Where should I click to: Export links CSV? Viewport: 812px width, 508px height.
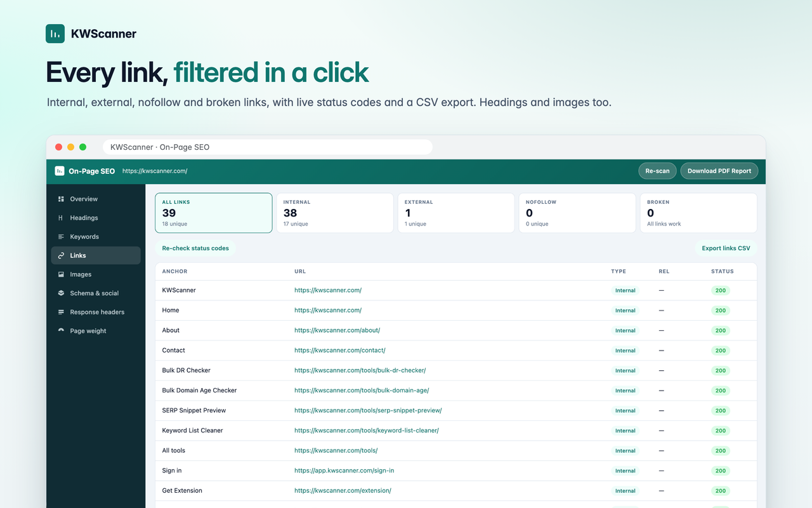tap(726, 248)
